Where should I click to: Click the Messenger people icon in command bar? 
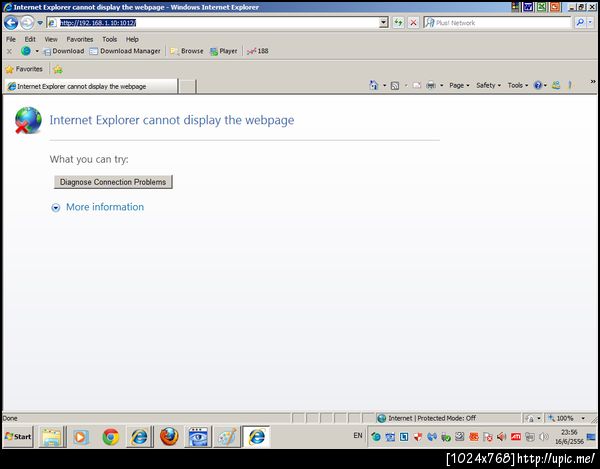click(x=556, y=85)
